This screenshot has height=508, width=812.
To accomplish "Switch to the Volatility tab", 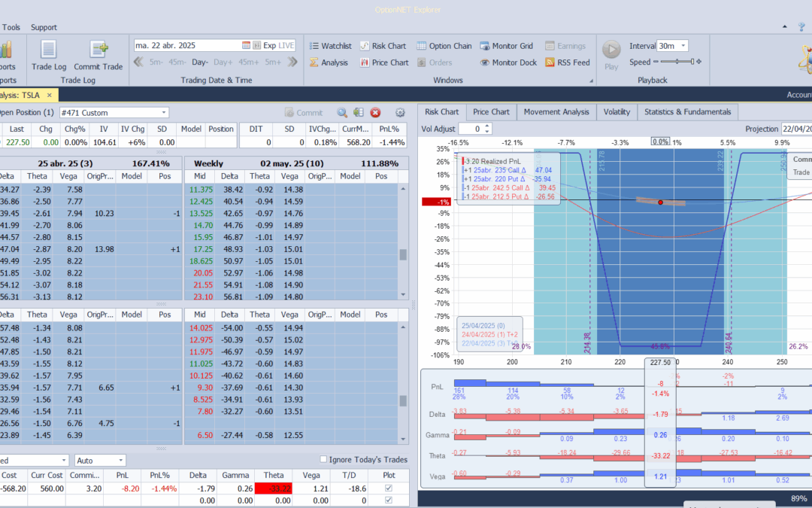I will 617,112.
